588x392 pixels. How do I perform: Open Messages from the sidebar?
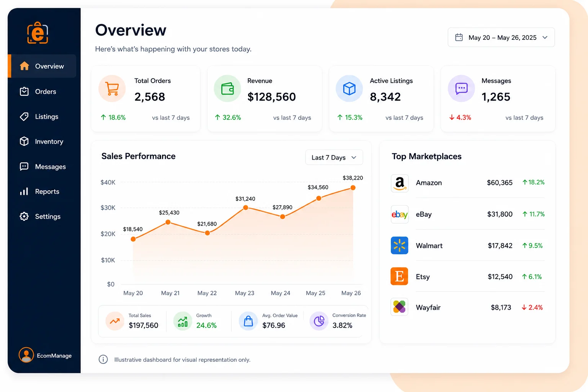(42, 167)
